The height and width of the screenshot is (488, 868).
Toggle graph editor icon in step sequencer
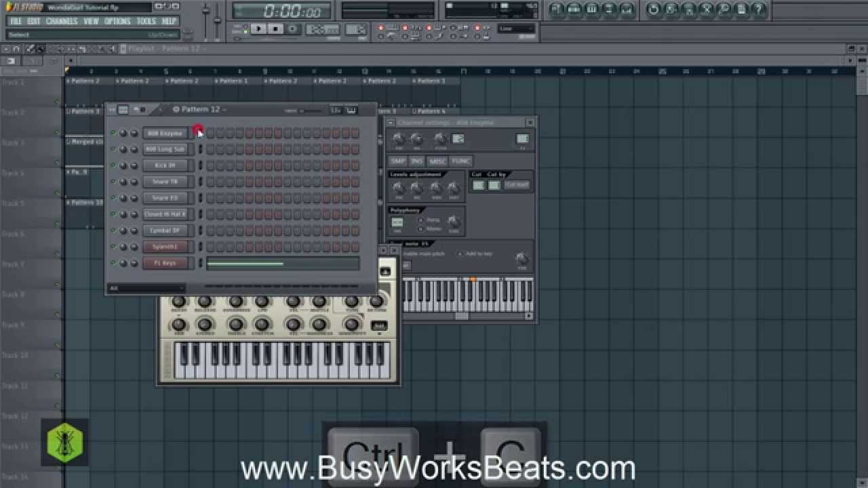click(336, 110)
